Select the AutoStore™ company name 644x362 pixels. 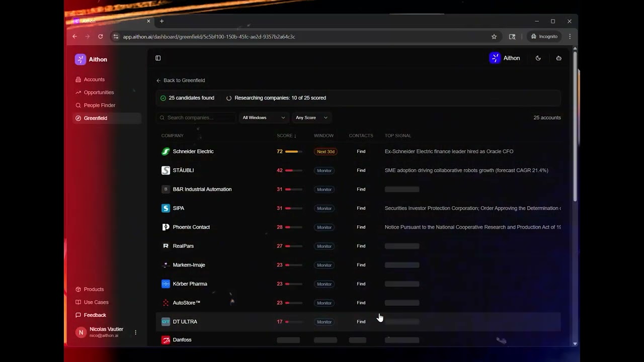point(187,303)
